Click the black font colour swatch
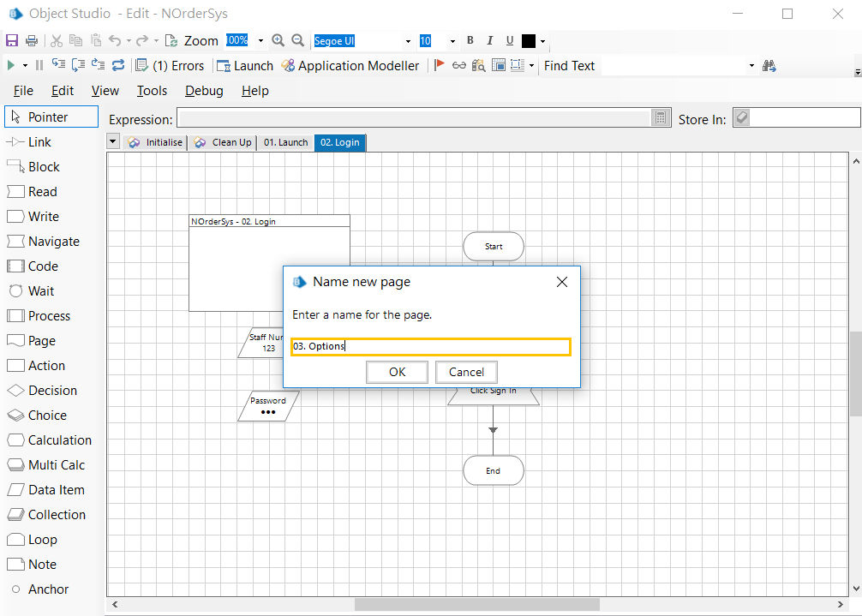 pos(529,40)
